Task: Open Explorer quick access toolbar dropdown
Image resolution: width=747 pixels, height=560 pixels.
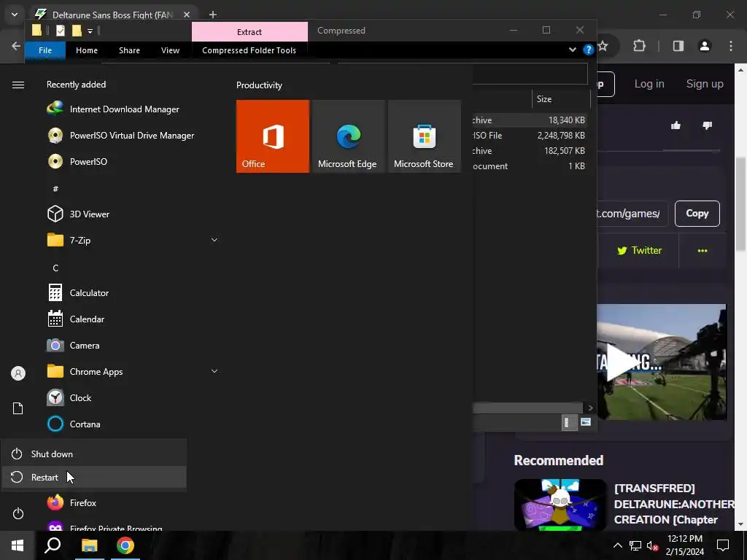Action: 90,31
